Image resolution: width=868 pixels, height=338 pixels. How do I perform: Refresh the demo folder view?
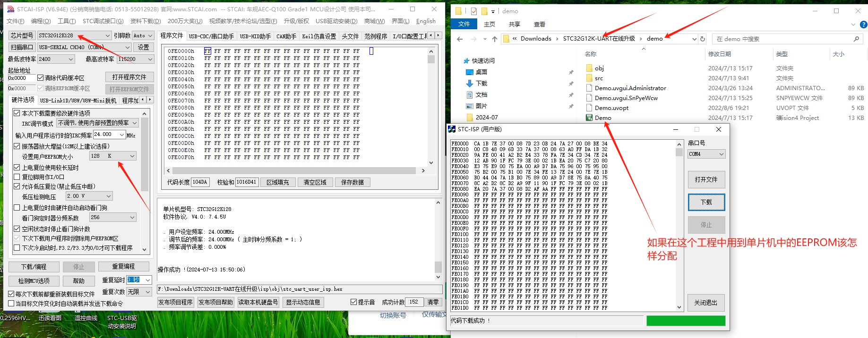tap(703, 39)
